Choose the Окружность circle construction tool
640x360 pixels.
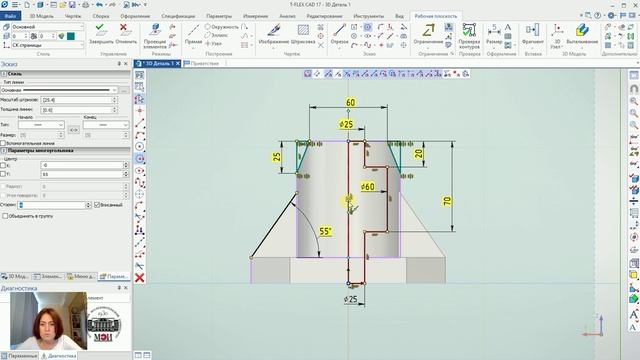(222, 27)
